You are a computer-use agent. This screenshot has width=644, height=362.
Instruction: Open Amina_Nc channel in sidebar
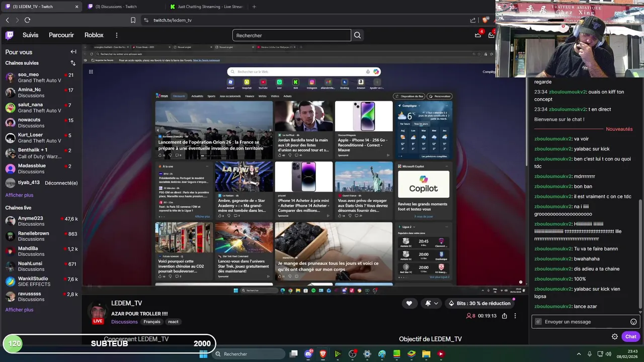click(x=41, y=93)
